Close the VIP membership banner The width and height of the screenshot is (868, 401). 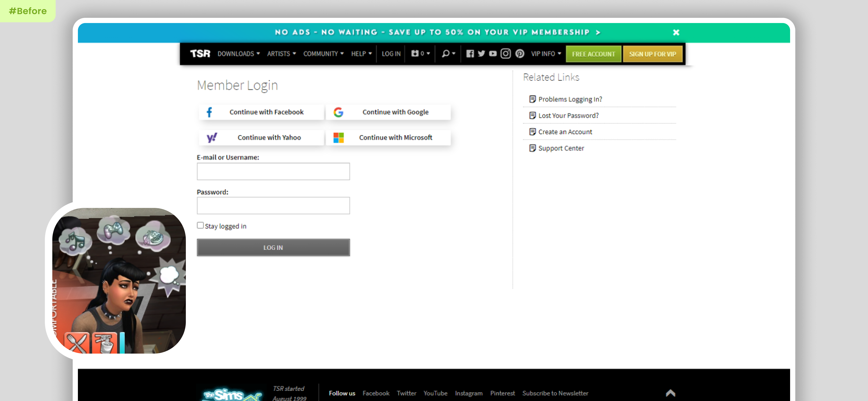676,32
